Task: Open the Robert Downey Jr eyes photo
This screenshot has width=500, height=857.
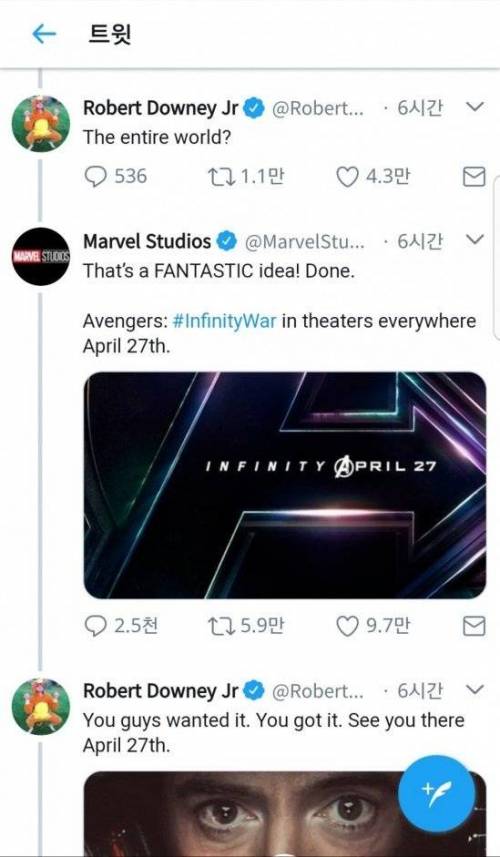Action: [285, 814]
